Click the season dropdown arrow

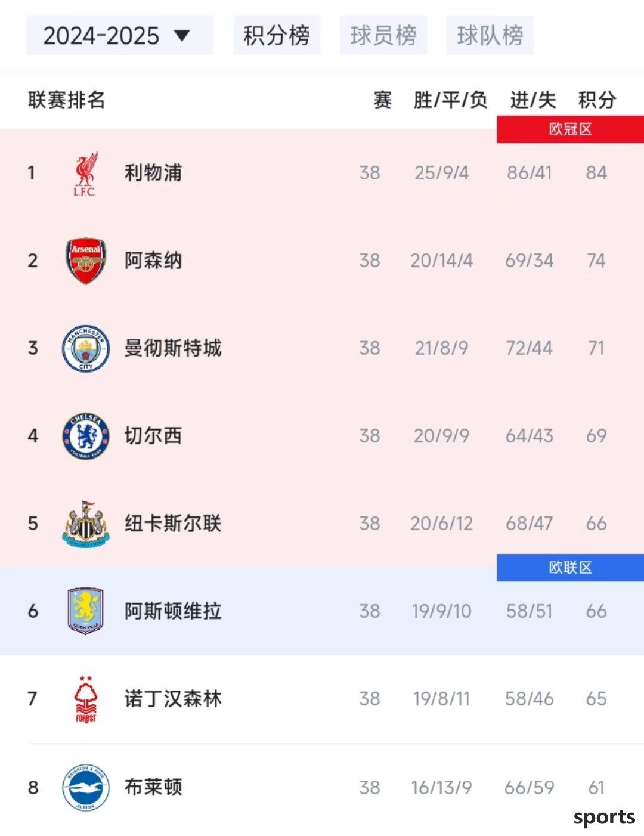pyautogui.click(x=182, y=36)
